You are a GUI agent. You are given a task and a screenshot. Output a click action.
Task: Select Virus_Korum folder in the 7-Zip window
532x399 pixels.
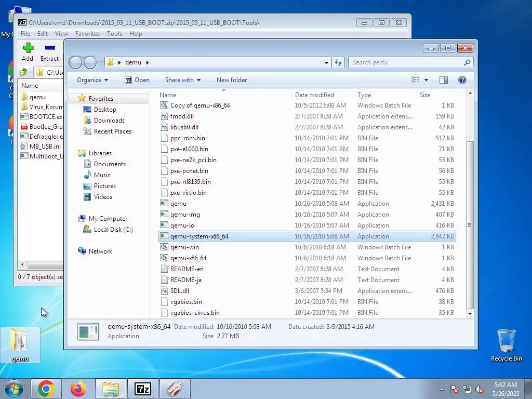tap(42, 107)
